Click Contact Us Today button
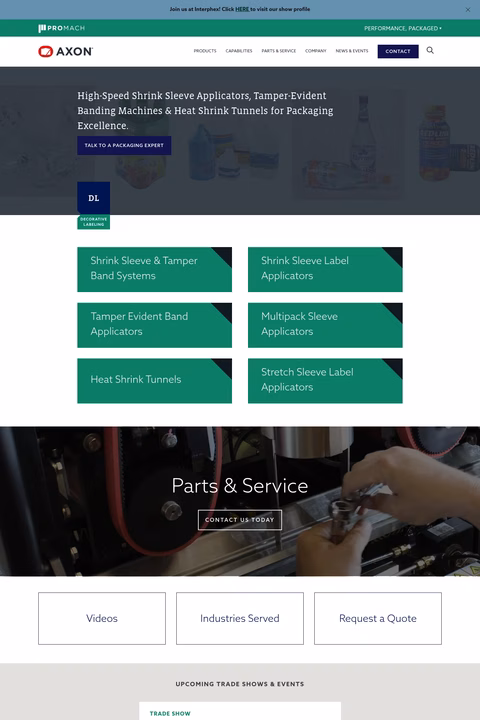 point(240,520)
